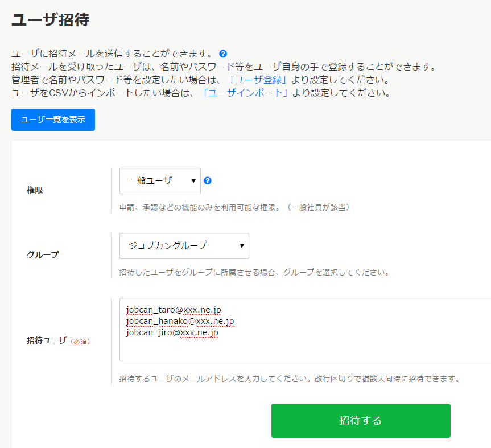Click the help icon next to the invitation description
The height and width of the screenshot is (448, 491).
223,54
